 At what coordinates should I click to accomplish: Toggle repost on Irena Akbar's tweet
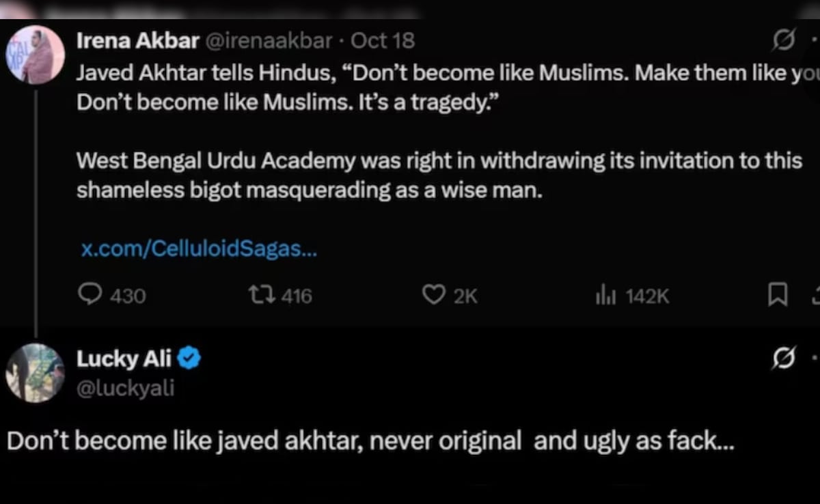click(x=261, y=295)
